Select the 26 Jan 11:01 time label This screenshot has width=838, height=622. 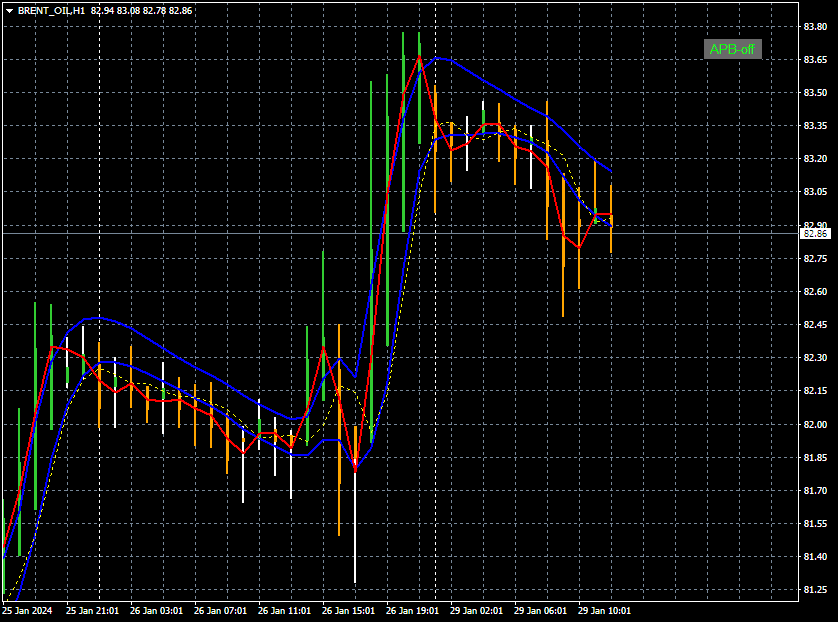pos(284,611)
